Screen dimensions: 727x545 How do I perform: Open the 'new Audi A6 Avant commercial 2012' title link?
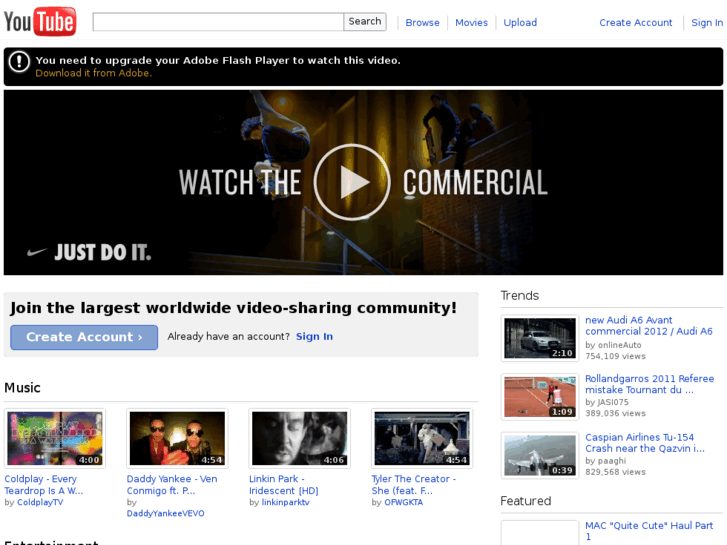(649, 326)
